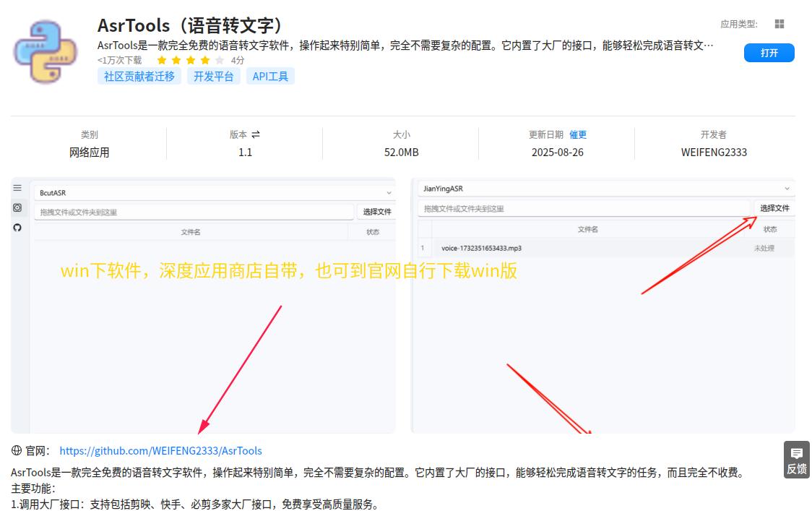
Task: Click hamburger menu icon in left screenshot
Action: (17, 188)
